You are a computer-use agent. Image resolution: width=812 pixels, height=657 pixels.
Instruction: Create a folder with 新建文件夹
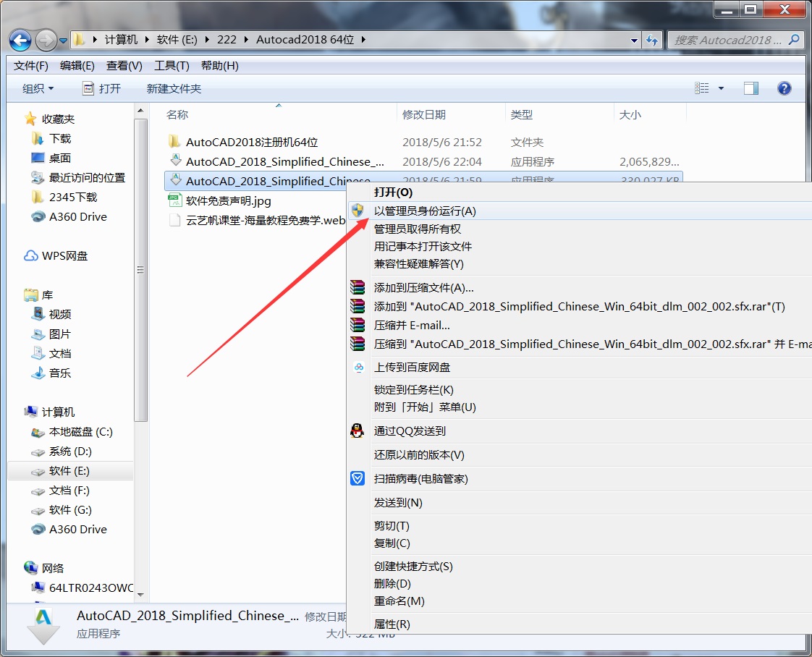(174, 88)
